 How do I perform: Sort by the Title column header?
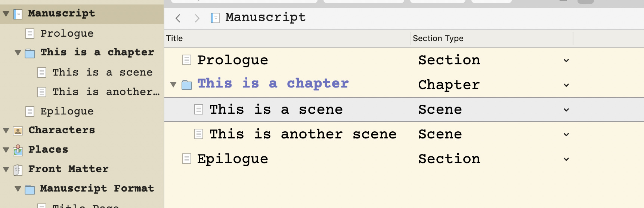pyautogui.click(x=287, y=38)
